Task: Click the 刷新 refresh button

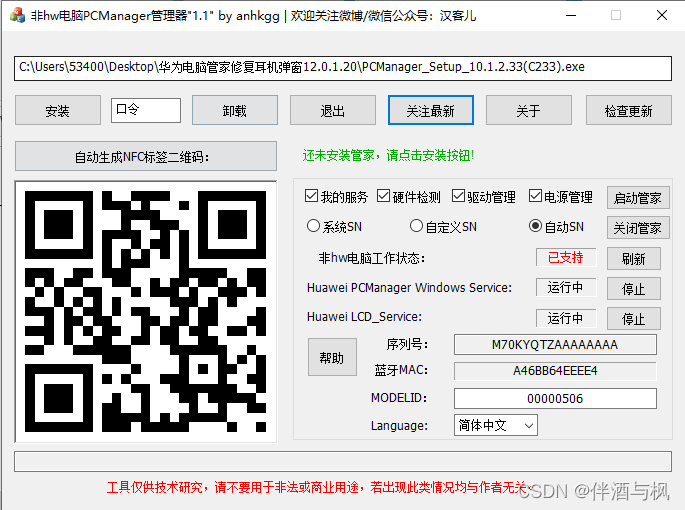Action: coord(633,259)
